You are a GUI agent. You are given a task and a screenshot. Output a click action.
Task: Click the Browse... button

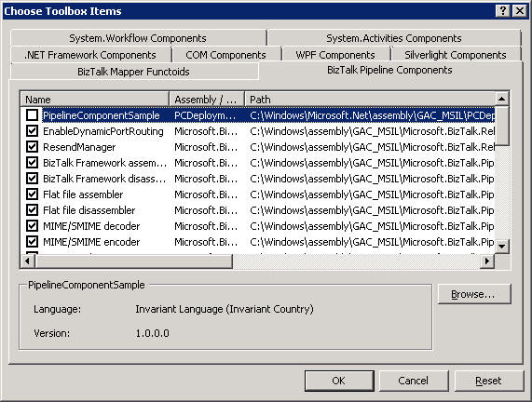click(x=474, y=294)
